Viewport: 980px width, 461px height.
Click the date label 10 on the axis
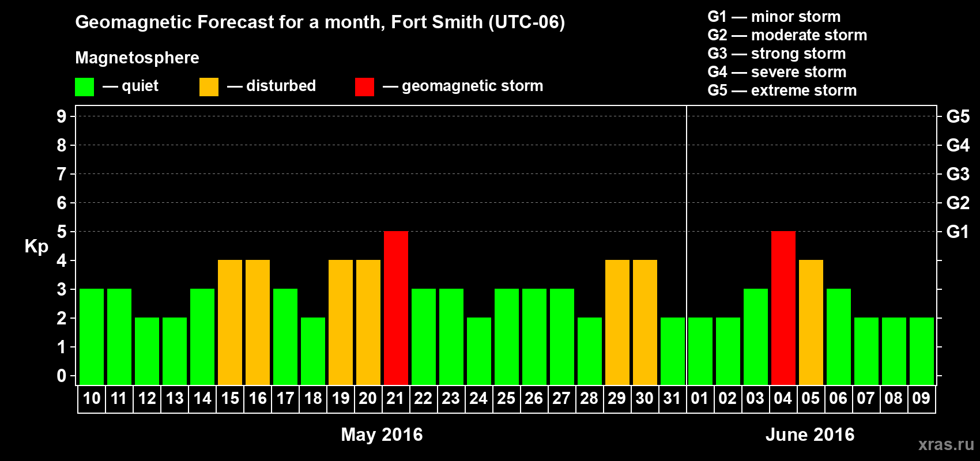pos(92,399)
